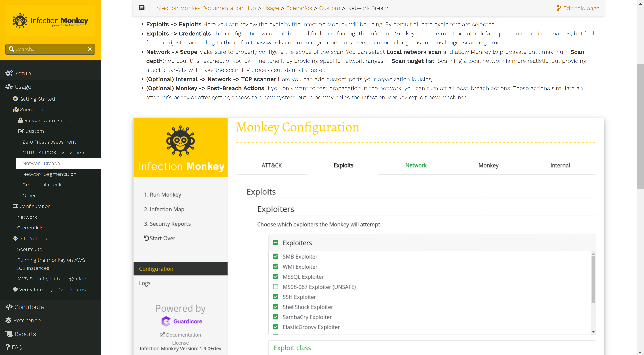The height and width of the screenshot is (355, 644).
Task: Click the Integrations directions icon
Action: tap(15, 238)
